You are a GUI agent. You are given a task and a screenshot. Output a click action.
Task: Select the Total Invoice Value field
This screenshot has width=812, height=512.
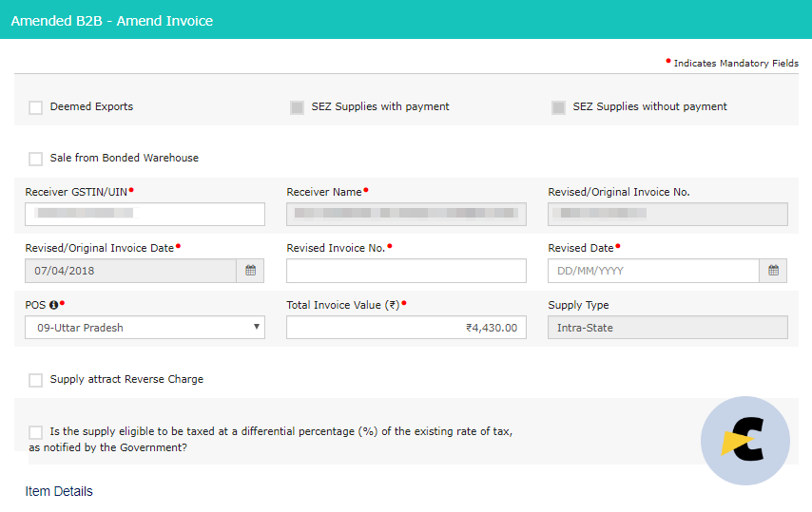point(407,328)
